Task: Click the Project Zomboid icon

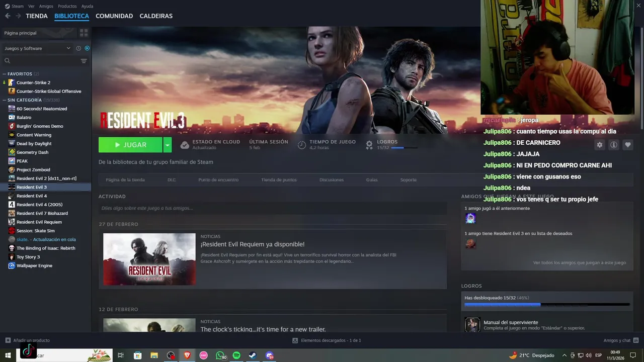Action: pos(12,169)
